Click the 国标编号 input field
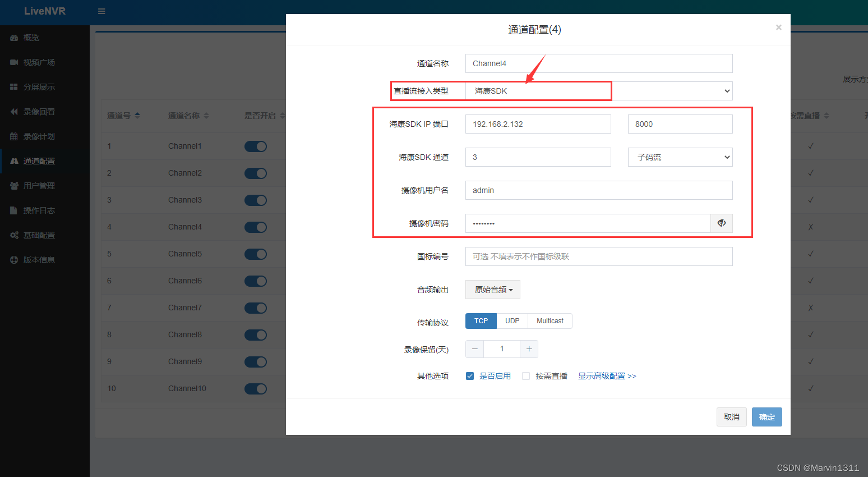The width and height of the screenshot is (868, 477). [x=599, y=256]
